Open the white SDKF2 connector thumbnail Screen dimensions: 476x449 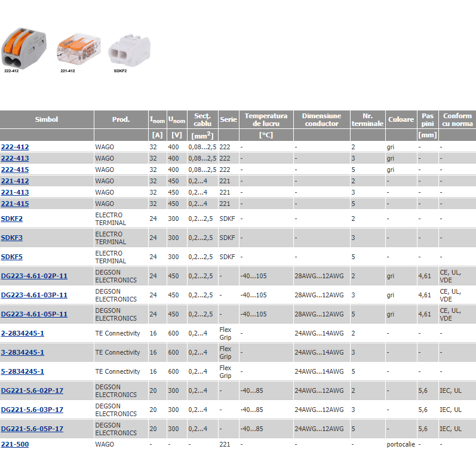click(x=130, y=50)
